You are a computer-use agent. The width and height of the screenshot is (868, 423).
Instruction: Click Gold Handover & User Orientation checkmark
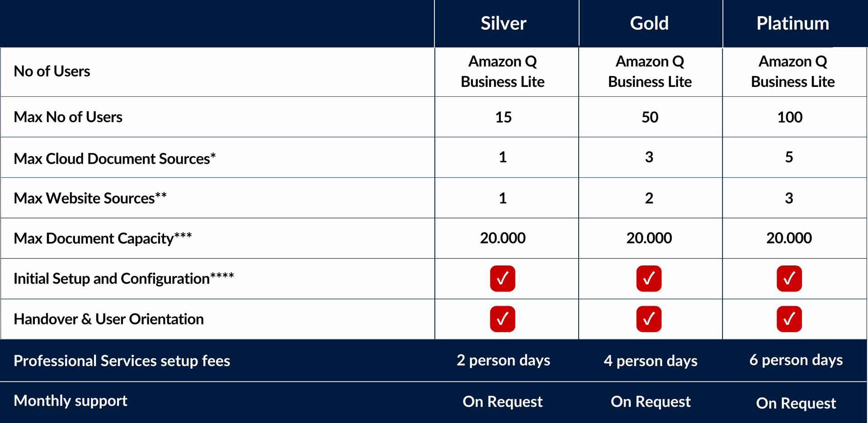[x=649, y=319]
